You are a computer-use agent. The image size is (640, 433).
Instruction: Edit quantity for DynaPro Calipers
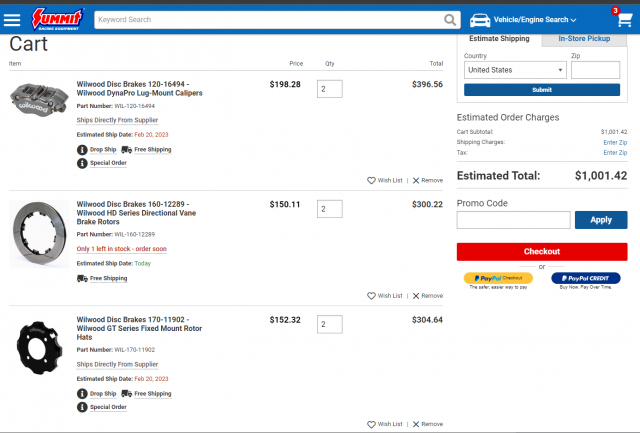point(329,89)
